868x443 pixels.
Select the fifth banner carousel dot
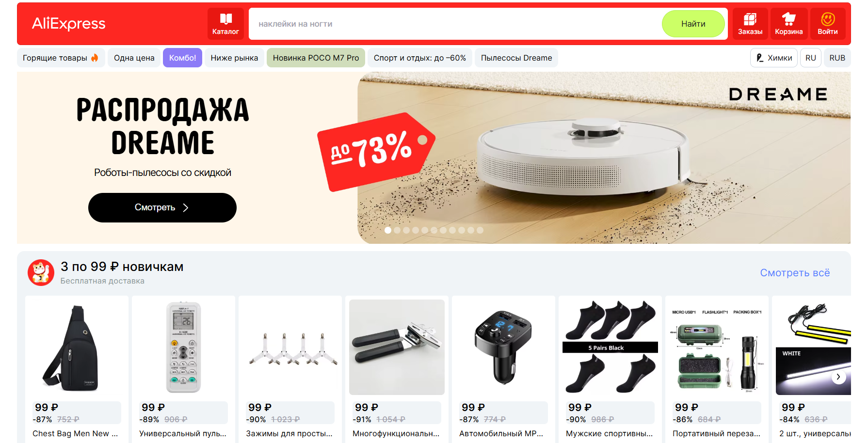tap(425, 230)
